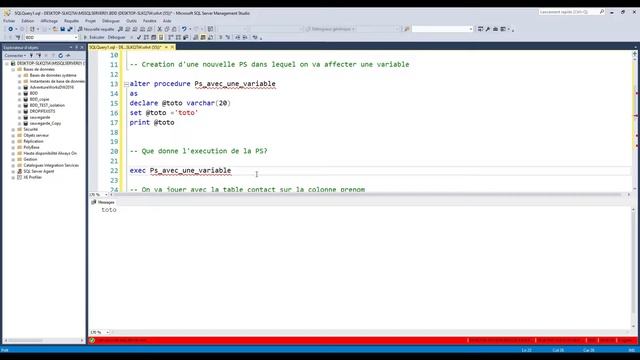Close the Object Explorer panel
Viewport: 640px width, 360px height.
pyautogui.click(x=82, y=47)
